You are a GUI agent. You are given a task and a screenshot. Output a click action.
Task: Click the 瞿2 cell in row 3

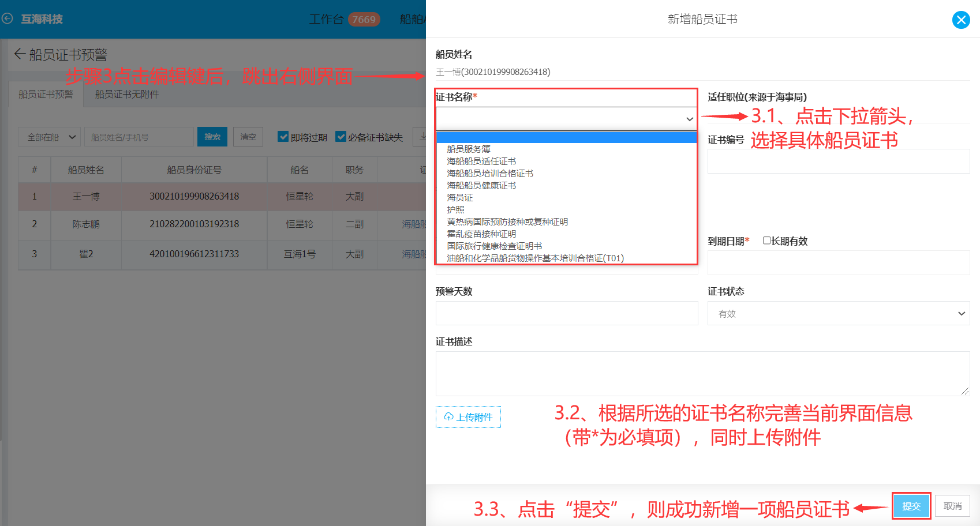[x=86, y=254]
